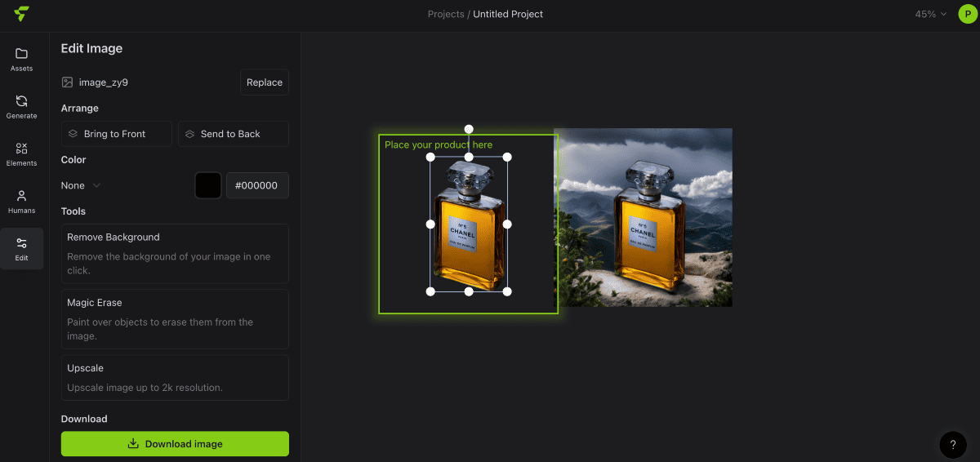Click the Download image button
Screen dimensions: 980x462
[x=175, y=444]
